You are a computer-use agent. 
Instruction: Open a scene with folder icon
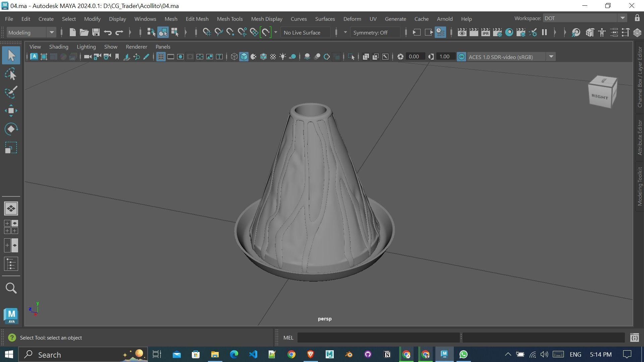click(x=84, y=33)
